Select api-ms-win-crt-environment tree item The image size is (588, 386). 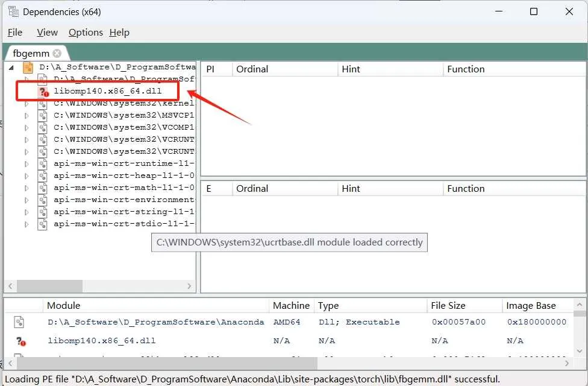pos(124,200)
